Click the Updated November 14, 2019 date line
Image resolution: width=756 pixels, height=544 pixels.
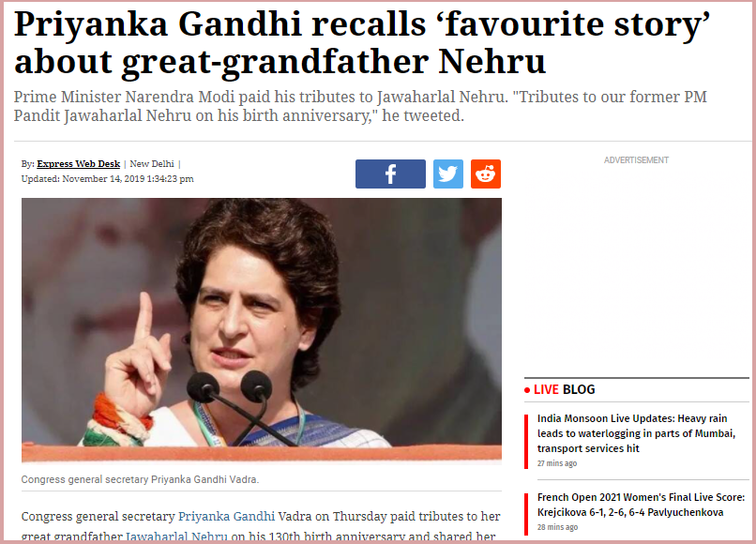click(108, 179)
